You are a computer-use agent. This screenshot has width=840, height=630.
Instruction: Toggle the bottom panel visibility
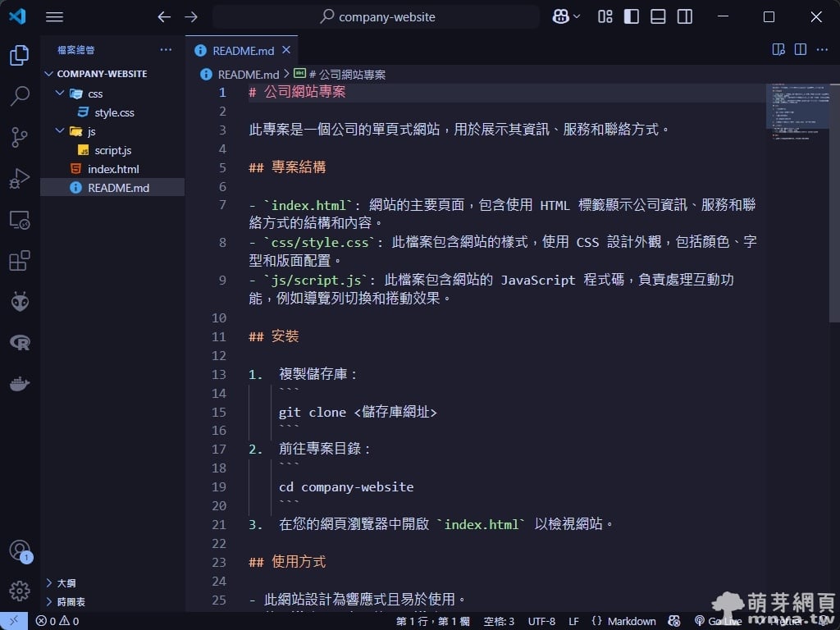658,16
